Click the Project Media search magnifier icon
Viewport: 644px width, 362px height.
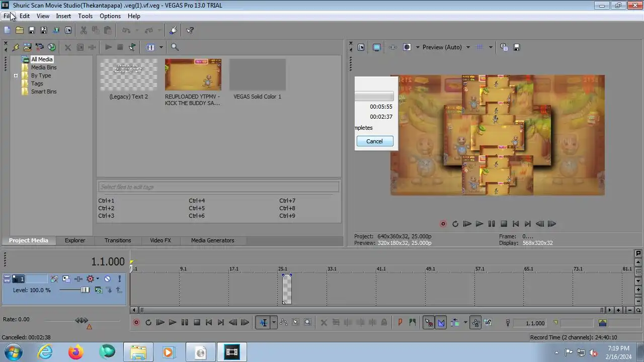click(175, 47)
